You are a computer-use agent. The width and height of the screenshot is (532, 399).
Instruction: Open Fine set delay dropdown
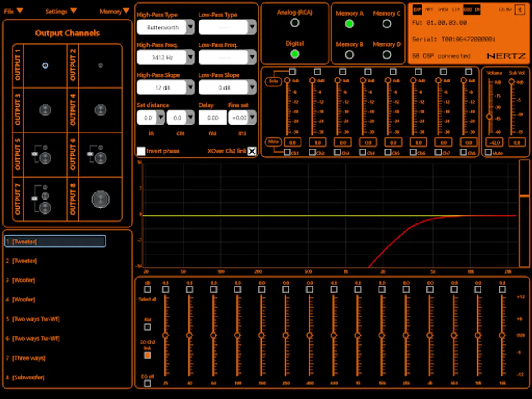pos(252,117)
